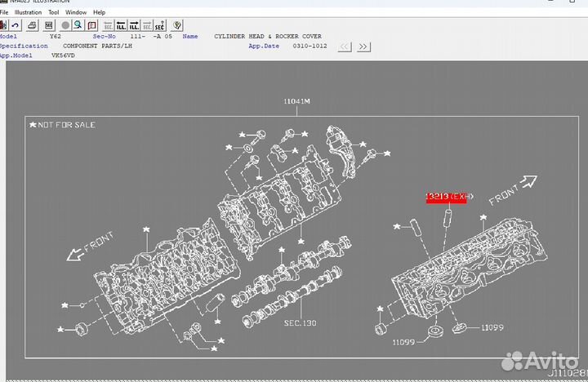588x382 pixels.
Task: Click the J11102 illustration code text
Action: [x=568, y=373]
